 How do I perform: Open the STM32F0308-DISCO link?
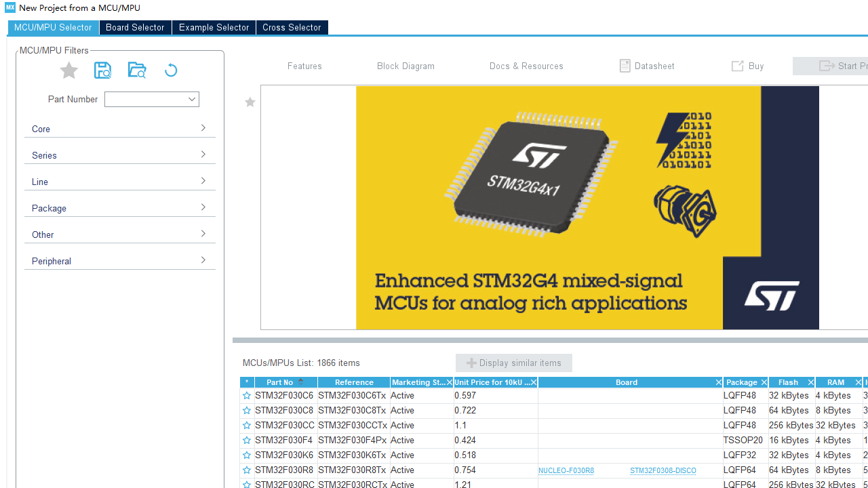(663, 470)
